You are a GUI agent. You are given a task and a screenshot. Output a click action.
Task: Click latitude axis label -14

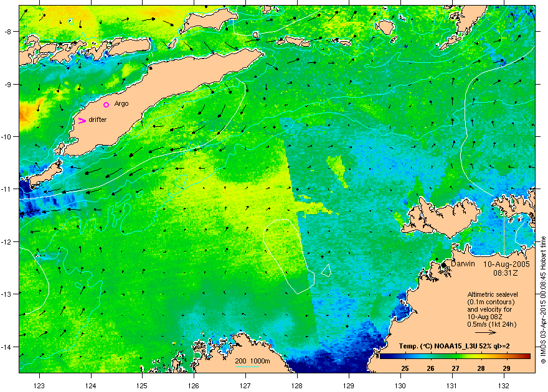pyautogui.click(x=6, y=347)
